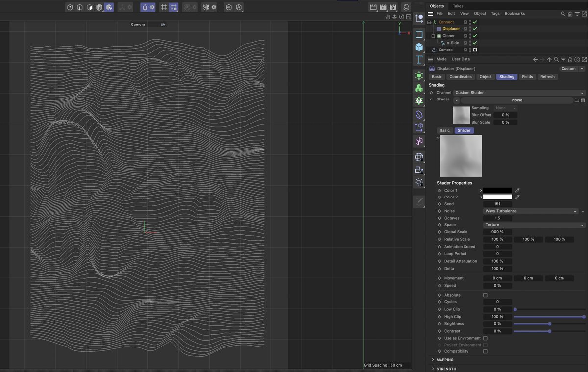Open the shader arrow menu left of Noise
Image resolution: width=588 pixels, height=372 pixels.
pos(457,100)
